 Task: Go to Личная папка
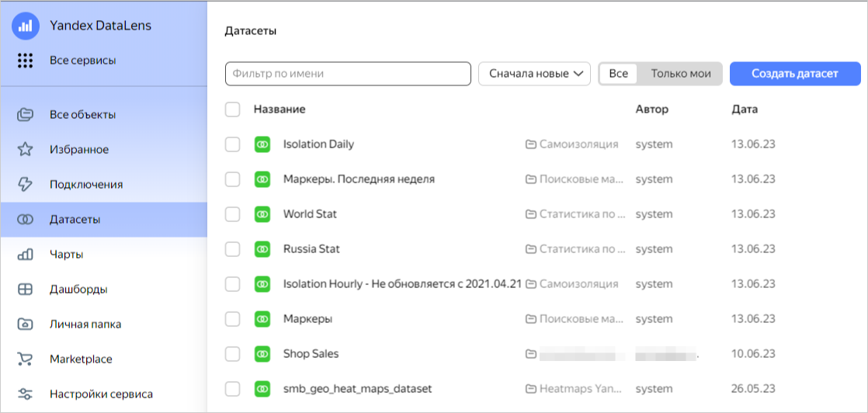tap(85, 324)
